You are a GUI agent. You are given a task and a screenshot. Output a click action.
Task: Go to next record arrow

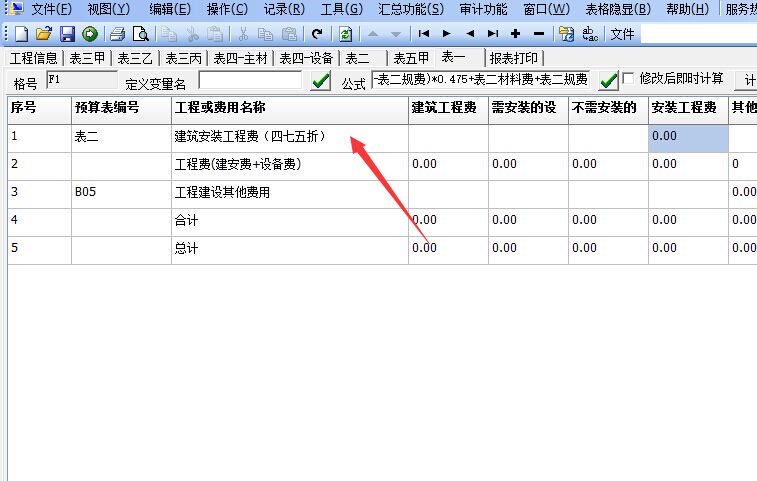click(447, 33)
